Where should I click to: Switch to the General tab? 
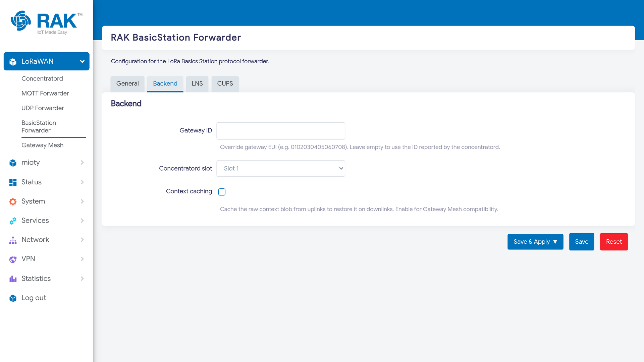point(127,84)
